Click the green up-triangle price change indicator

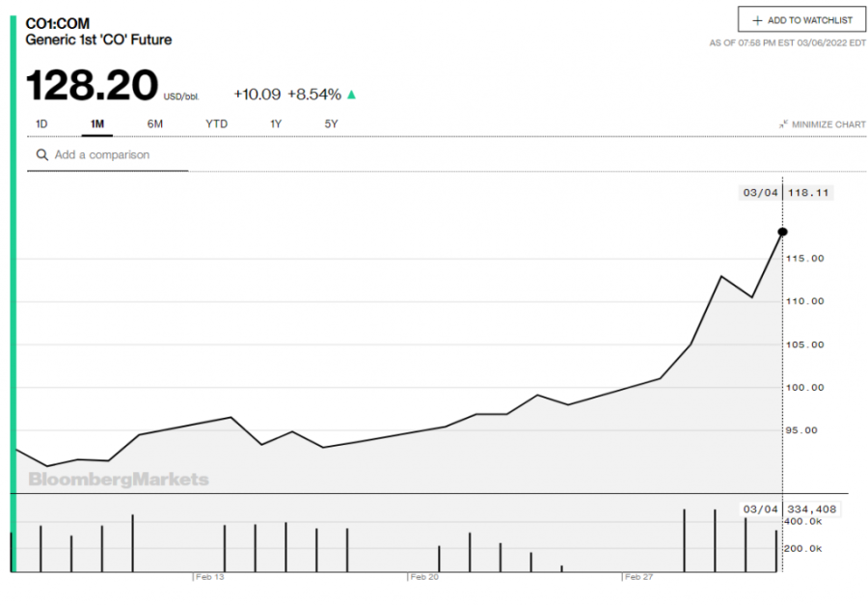point(352,95)
